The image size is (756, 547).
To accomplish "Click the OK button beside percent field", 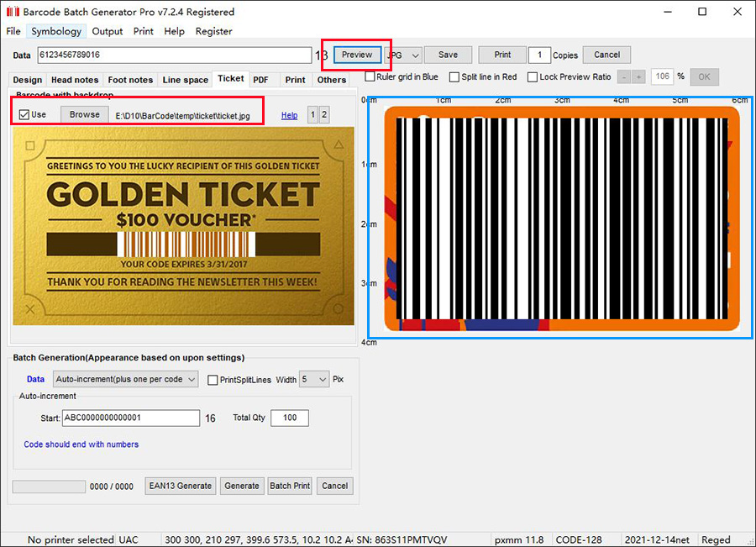I will pyautogui.click(x=704, y=76).
